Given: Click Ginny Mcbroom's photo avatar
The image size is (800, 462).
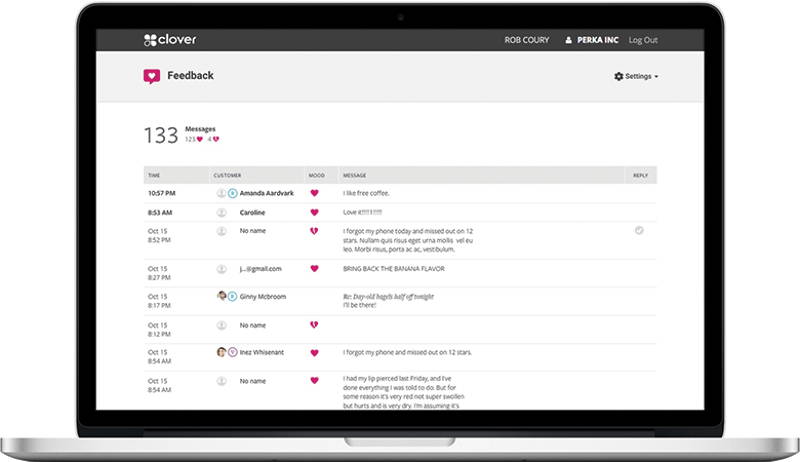Looking at the screenshot, I should (x=221, y=296).
